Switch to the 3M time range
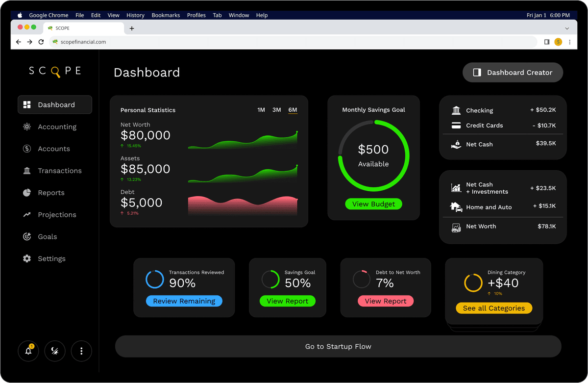The height and width of the screenshot is (383, 588). [x=276, y=110]
